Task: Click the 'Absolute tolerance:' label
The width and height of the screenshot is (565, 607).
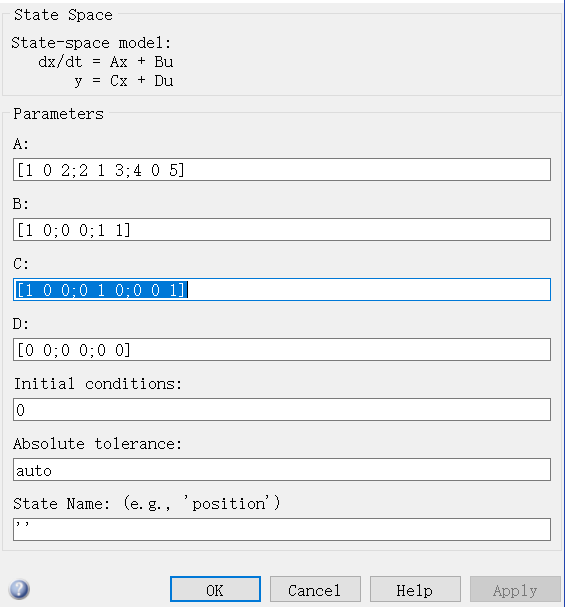Action: pyautogui.click(x=98, y=444)
